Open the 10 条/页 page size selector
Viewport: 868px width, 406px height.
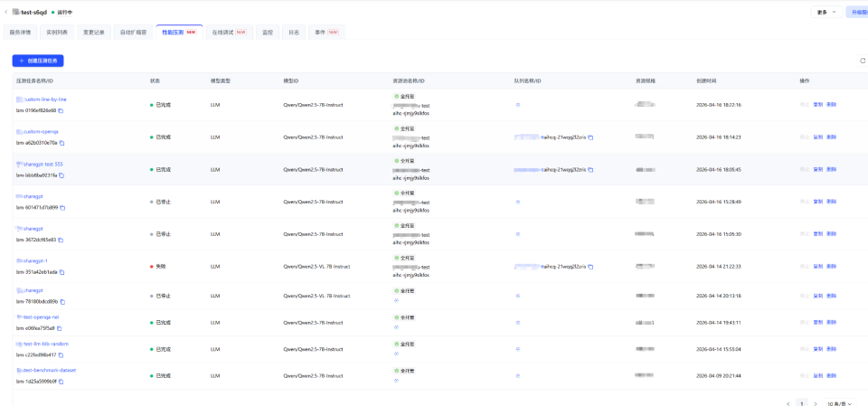[839, 403]
